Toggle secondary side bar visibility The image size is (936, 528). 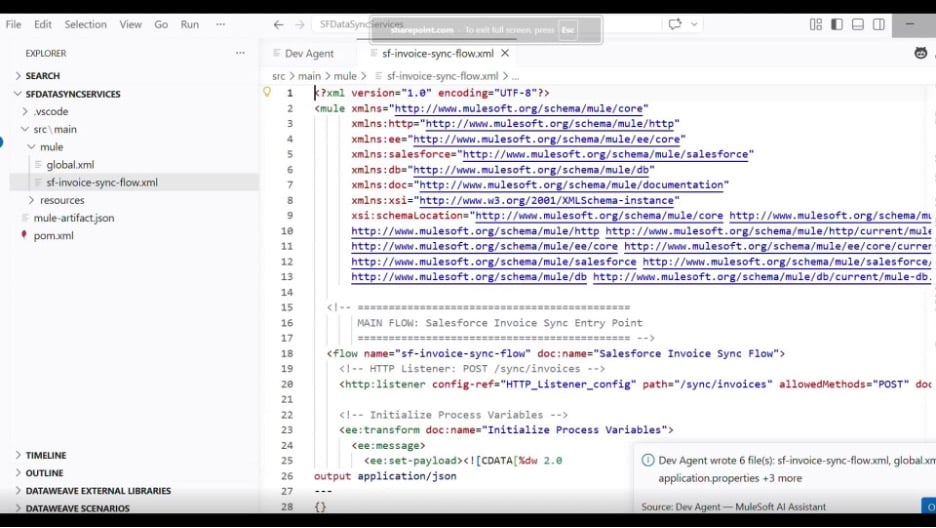[x=879, y=24]
